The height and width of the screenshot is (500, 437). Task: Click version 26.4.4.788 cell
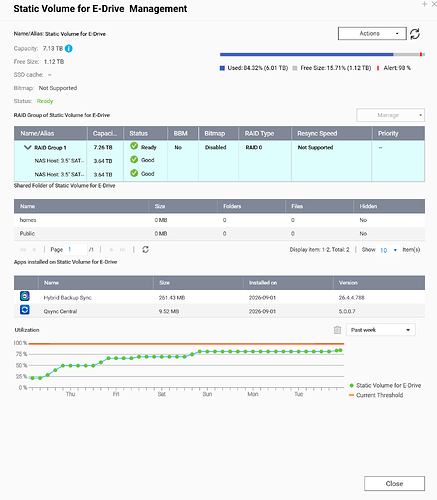click(351, 298)
